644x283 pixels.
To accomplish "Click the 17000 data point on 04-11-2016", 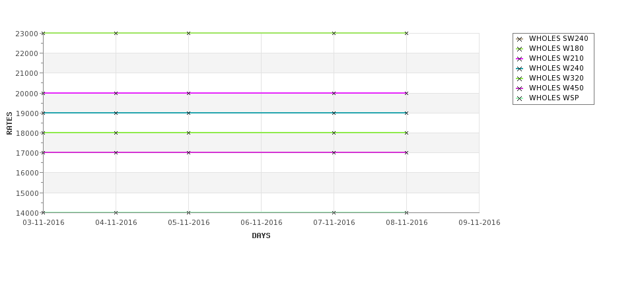I will point(116,152).
